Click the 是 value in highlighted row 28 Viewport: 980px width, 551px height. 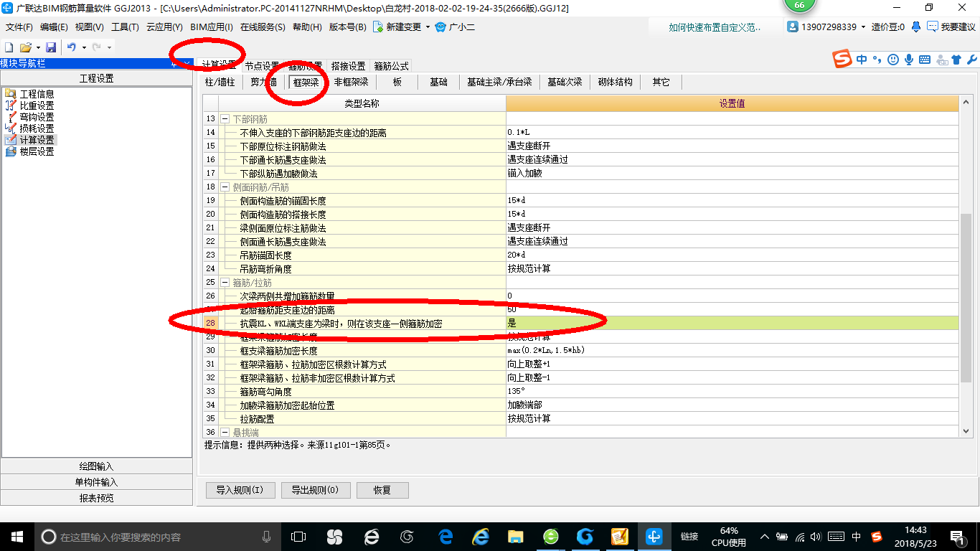[732, 324]
